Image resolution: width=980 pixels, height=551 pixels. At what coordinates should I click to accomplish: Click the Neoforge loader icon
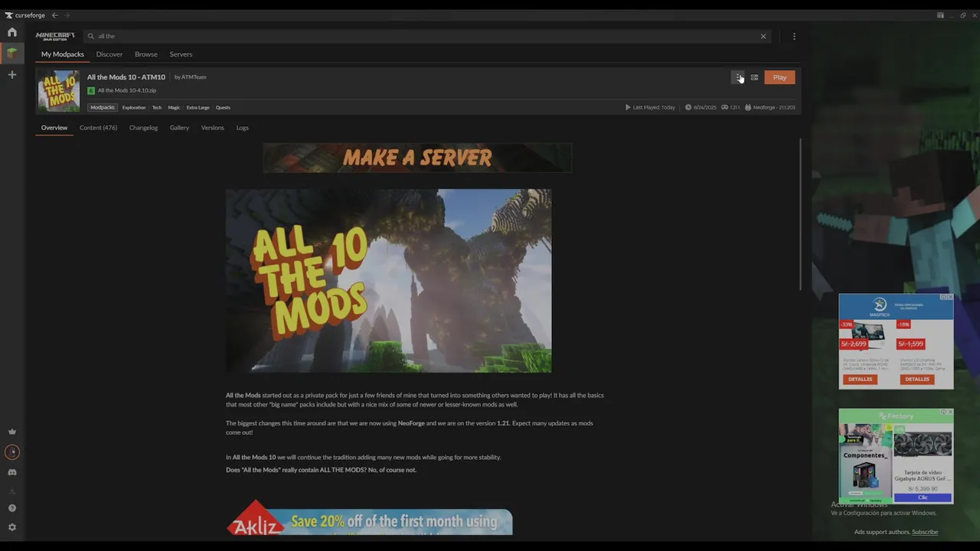748,108
